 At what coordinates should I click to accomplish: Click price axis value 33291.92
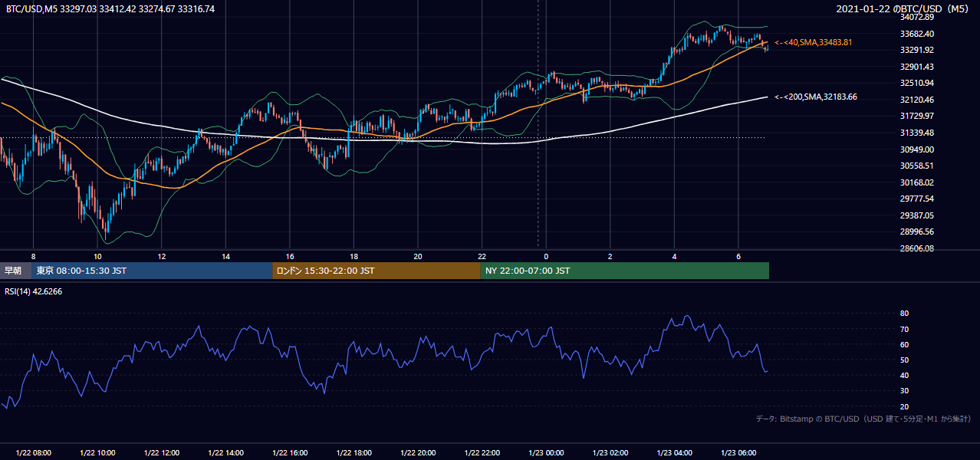(917, 50)
